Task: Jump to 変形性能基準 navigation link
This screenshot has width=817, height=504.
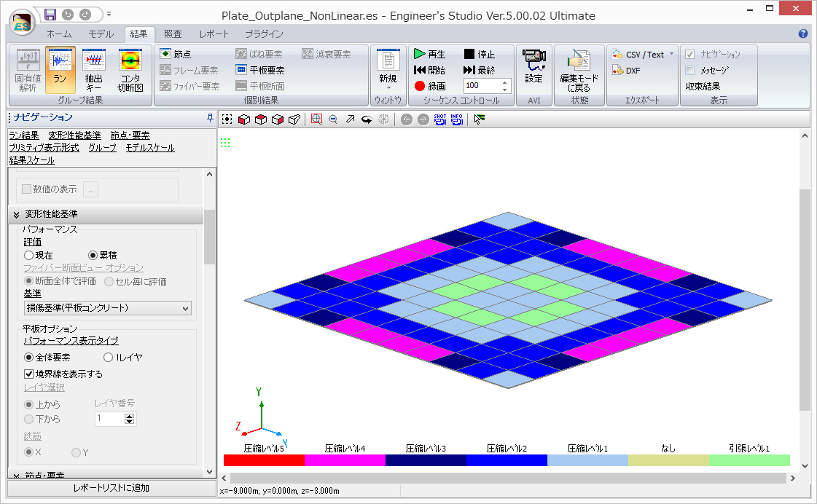Action: pos(74,135)
